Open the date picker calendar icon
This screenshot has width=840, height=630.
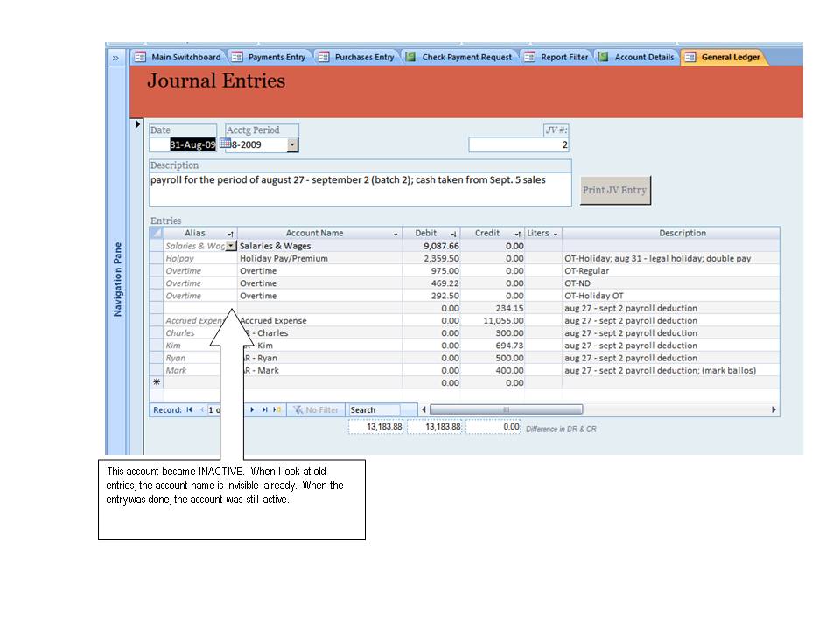tap(225, 143)
